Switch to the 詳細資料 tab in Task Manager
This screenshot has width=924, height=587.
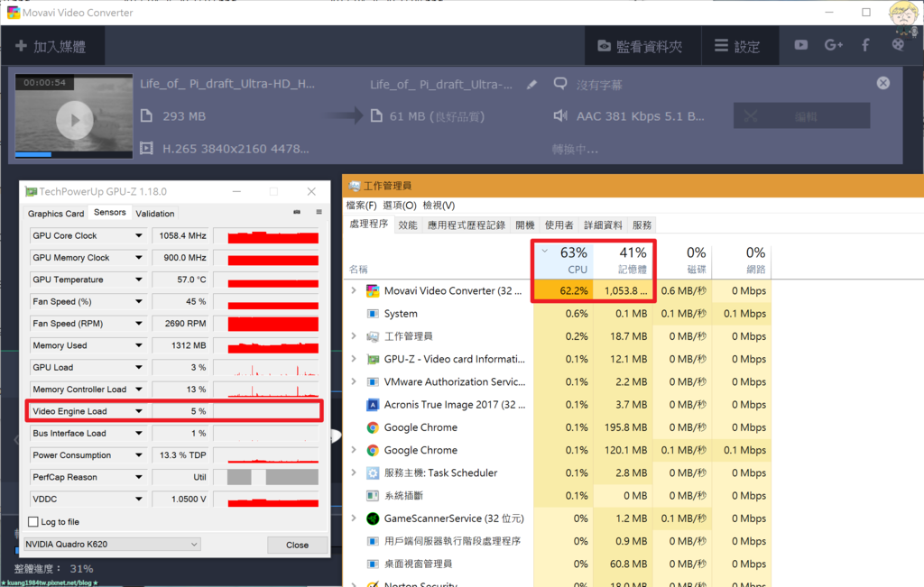(x=603, y=225)
